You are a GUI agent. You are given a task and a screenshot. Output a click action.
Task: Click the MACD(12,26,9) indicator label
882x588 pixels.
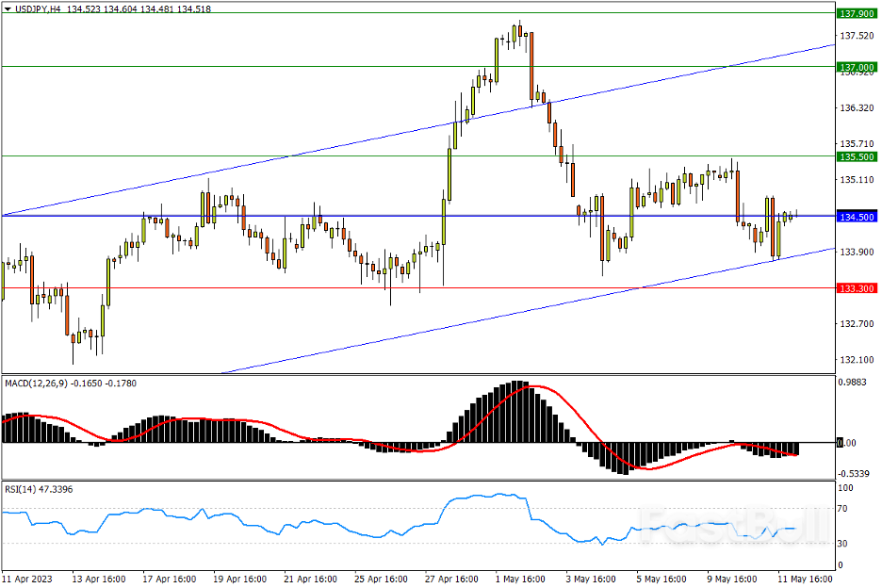(x=36, y=384)
